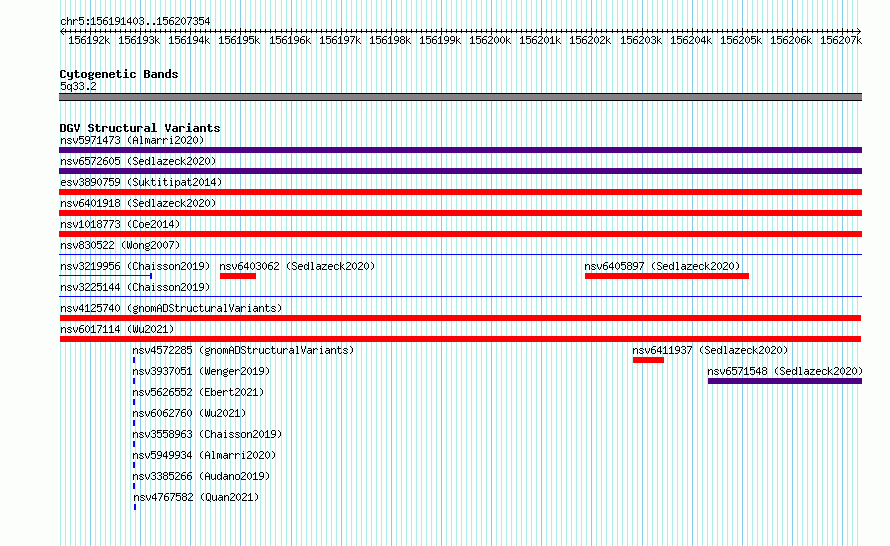Select the red bar under nsv4125740
Image resolution: width=890 pixels, height=546 pixels.
tap(460, 318)
